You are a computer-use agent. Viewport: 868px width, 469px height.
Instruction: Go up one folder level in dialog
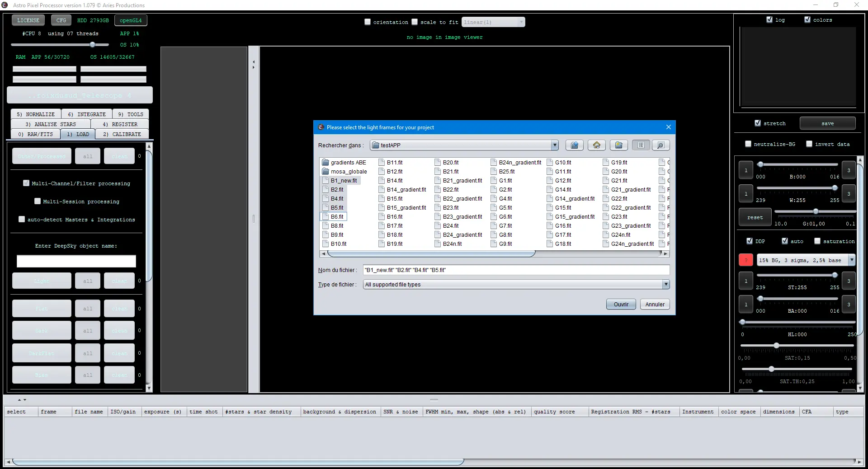[575, 145]
